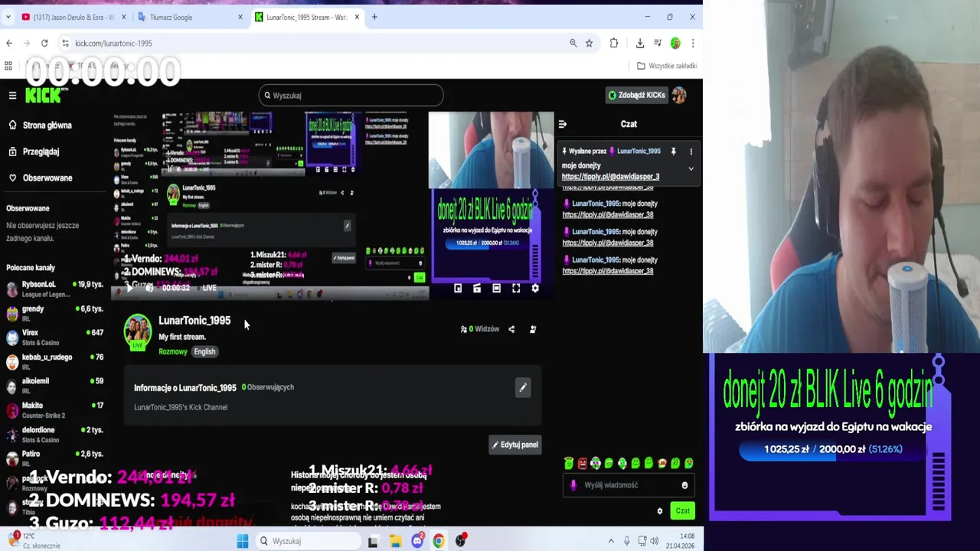
Task: Reload the page in Chrome
Action: [x=44, y=44]
